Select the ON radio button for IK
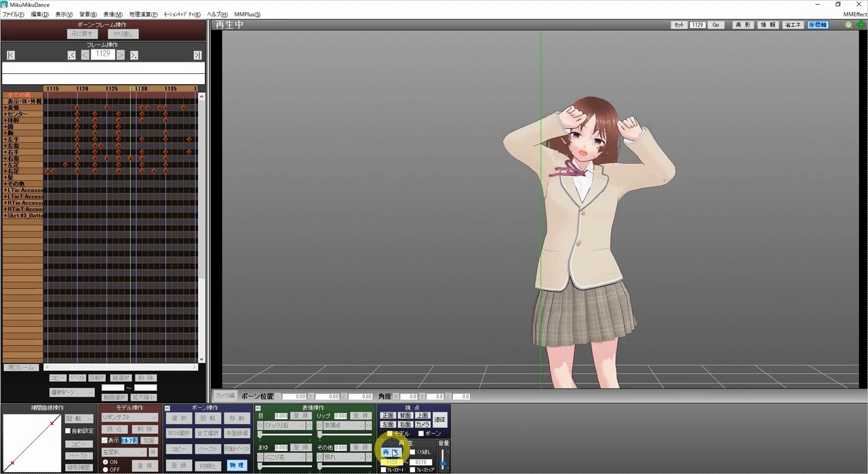The height and width of the screenshot is (474, 868). point(105,462)
